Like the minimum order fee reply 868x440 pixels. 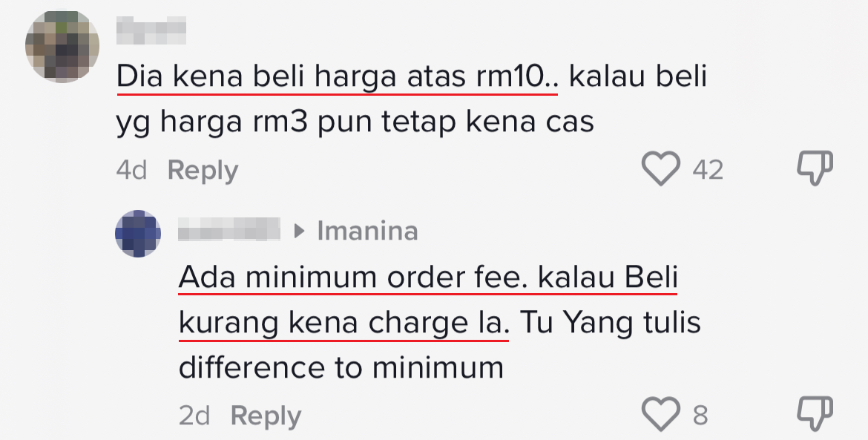pos(660,414)
